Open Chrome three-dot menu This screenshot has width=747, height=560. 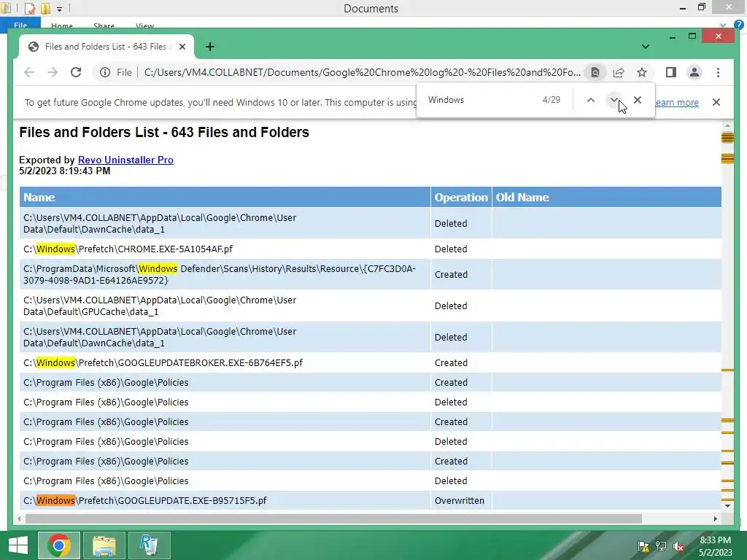pyautogui.click(x=718, y=72)
